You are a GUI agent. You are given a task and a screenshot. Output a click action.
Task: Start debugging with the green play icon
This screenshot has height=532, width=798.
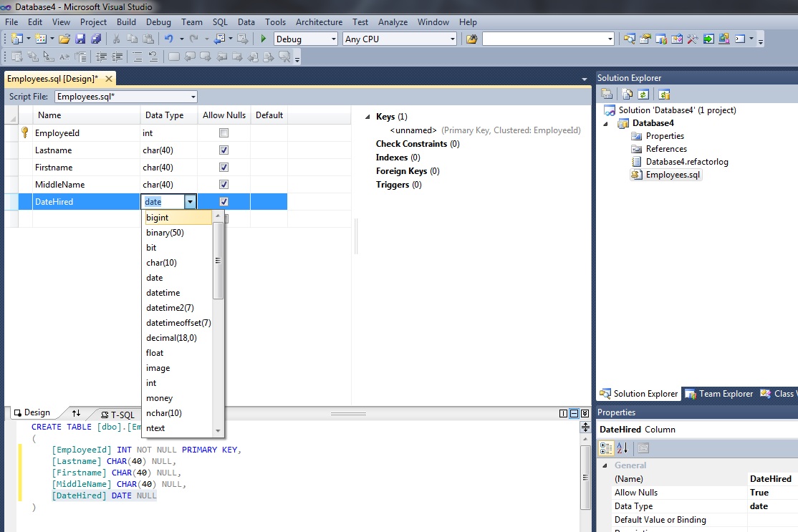tap(263, 39)
